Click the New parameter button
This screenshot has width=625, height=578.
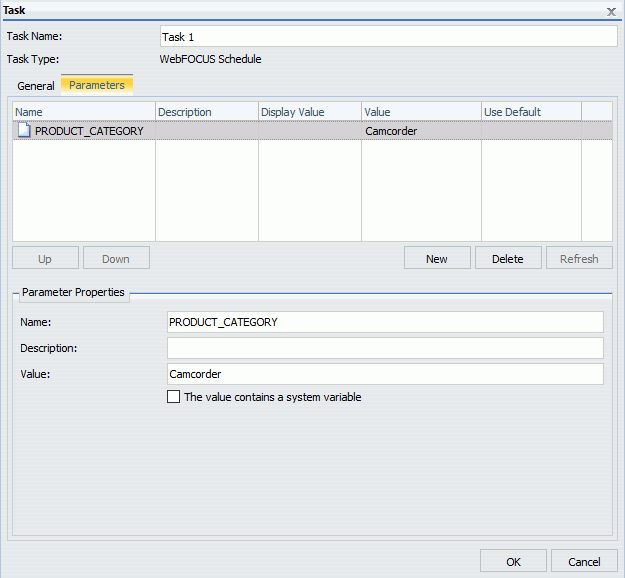(x=437, y=258)
